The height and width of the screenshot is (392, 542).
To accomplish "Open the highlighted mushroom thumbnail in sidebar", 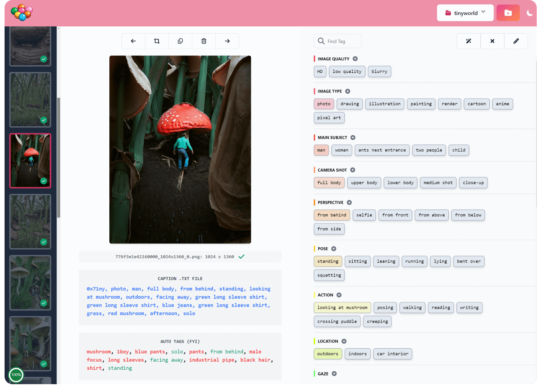I will point(30,161).
